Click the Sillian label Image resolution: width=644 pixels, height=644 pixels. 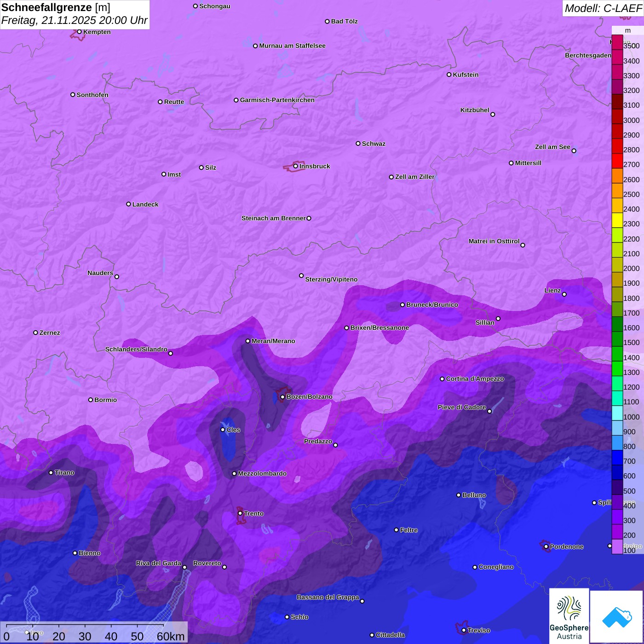pyautogui.click(x=485, y=322)
